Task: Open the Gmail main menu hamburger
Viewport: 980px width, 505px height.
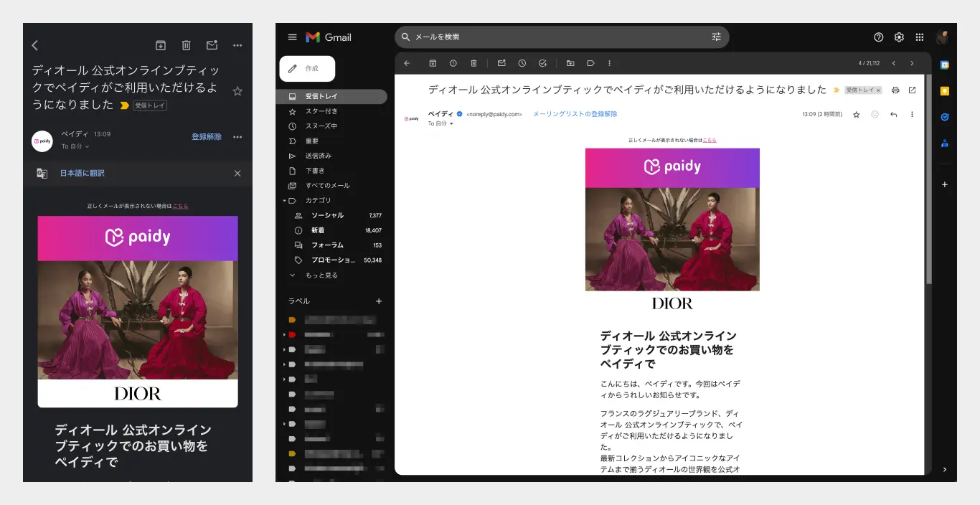Action: point(292,37)
